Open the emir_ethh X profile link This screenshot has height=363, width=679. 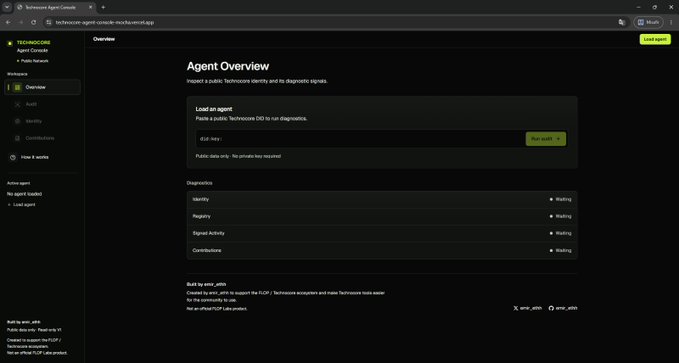tap(527, 308)
